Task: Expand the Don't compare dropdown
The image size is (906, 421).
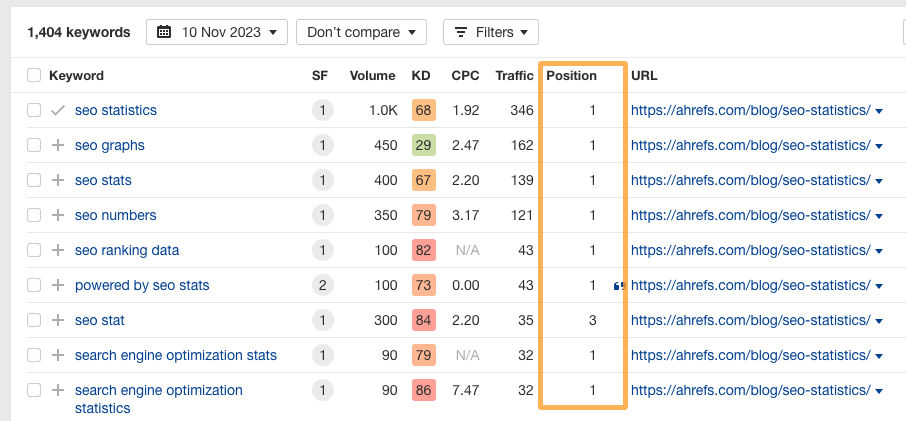Action: pos(361,32)
